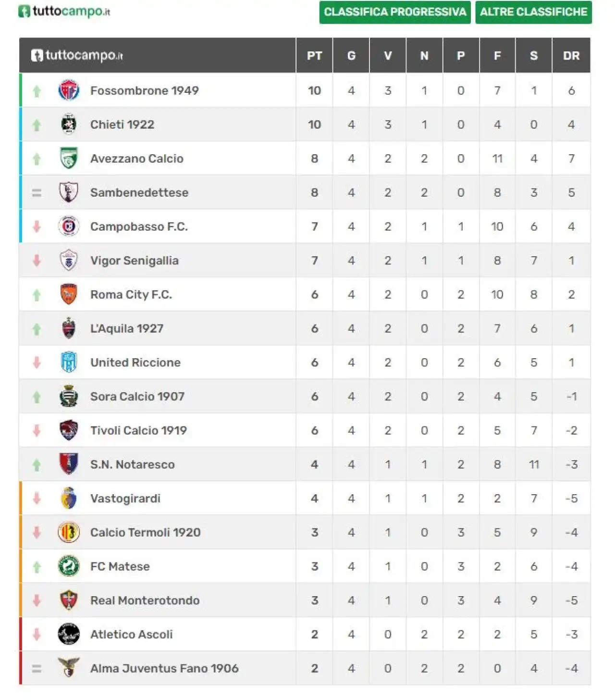Click the FC Matese green circular logo
The height and width of the screenshot is (700, 615).
pos(69,566)
